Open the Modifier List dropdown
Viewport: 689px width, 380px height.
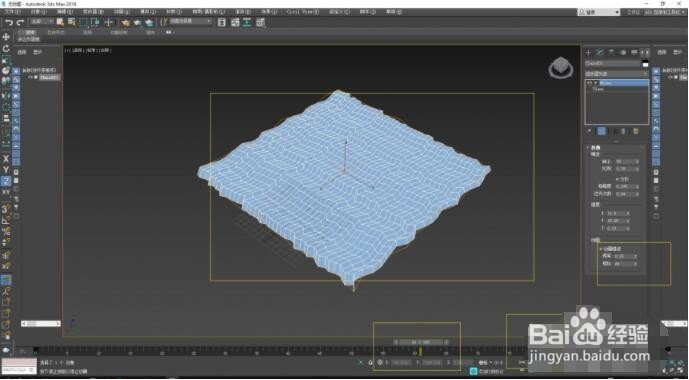(616, 74)
